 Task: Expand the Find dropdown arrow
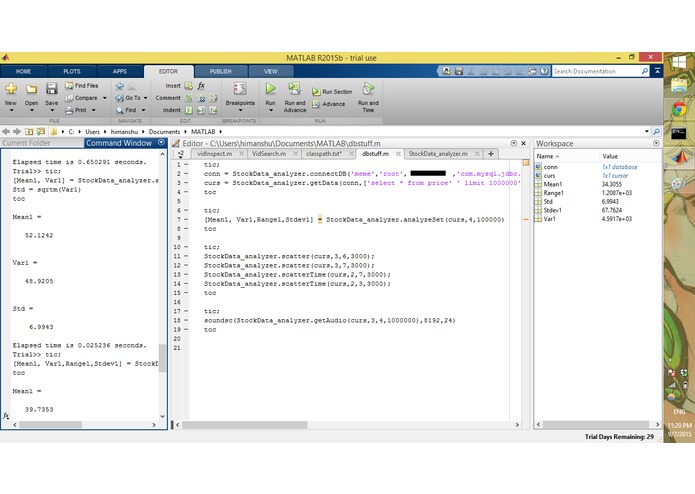(143, 110)
